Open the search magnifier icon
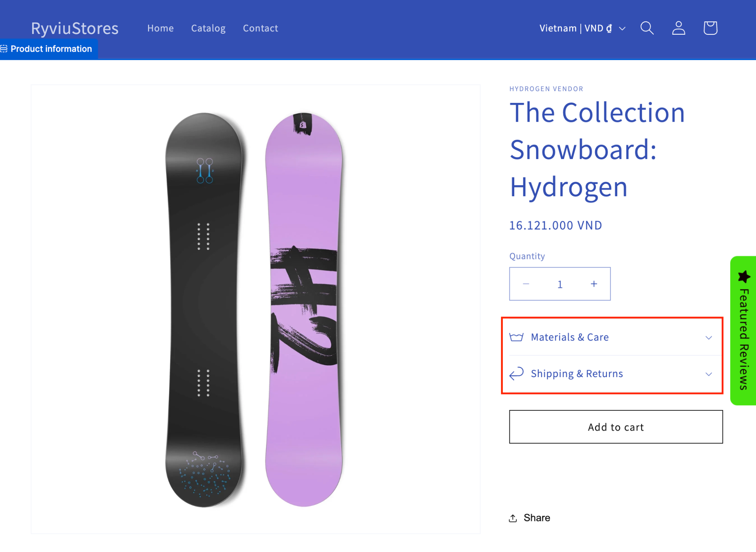 (x=647, y=28)
